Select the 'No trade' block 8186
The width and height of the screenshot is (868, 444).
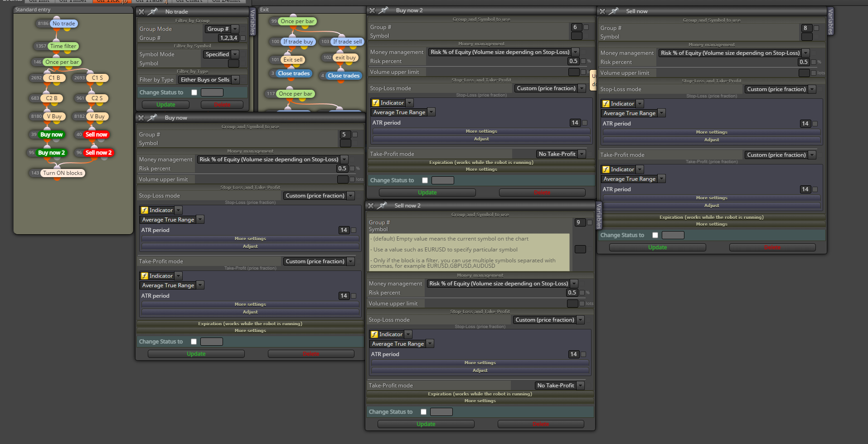coord(63,24)
